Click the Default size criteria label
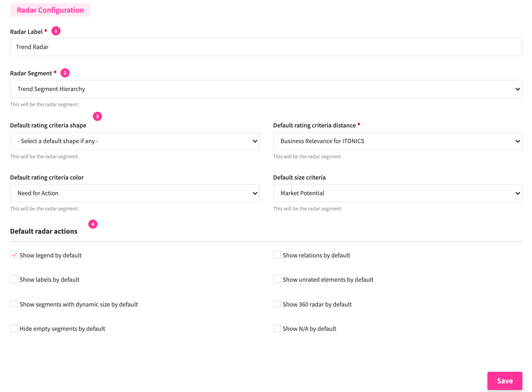Screen dimensions: 532x392 click(299, 178)
